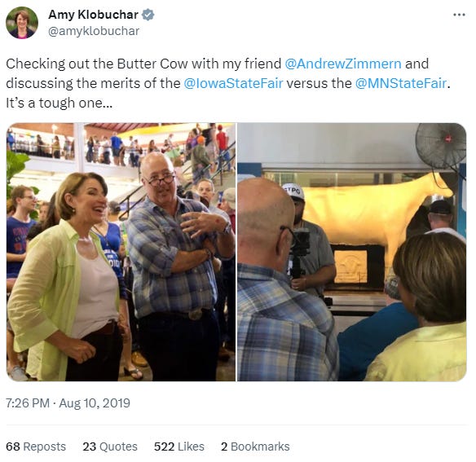Open the 7:26 PM Aug 10, 2019 timestamp
This screenshot has height=462, width=476.
point(68,403)
